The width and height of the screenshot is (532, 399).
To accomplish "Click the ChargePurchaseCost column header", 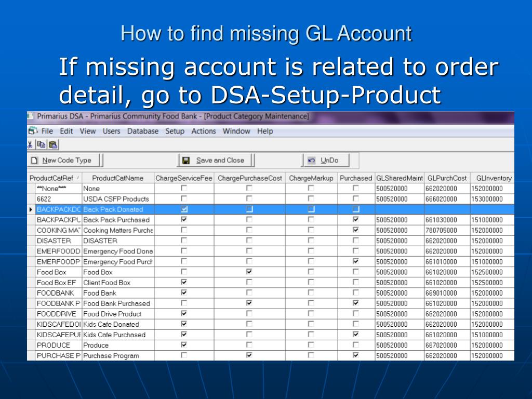I will pyautogui.click(x=250, y=178).
